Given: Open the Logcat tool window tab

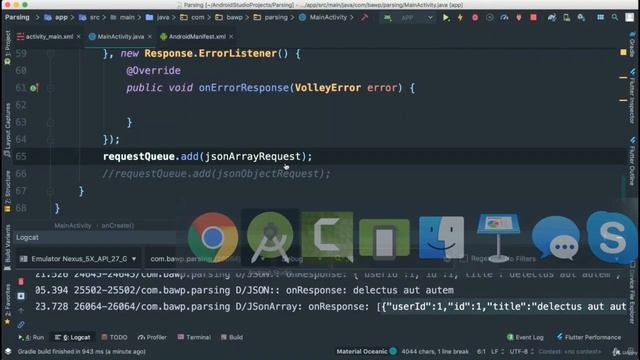Looking at the screenshot, I should [73, 337].
